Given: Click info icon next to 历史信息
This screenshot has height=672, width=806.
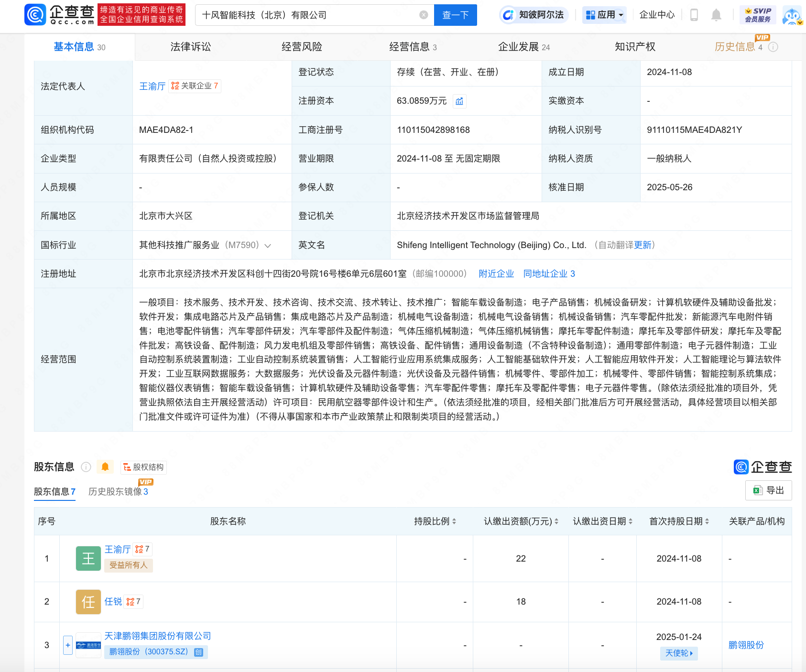Looking at the screenshot, I should [773, 47].
